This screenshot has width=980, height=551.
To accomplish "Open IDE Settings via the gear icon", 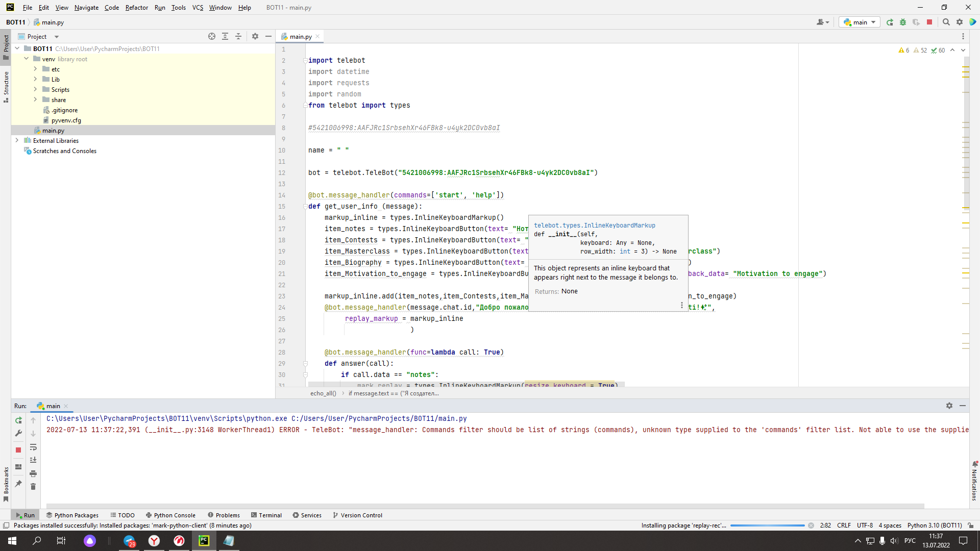I will (960, 22).
